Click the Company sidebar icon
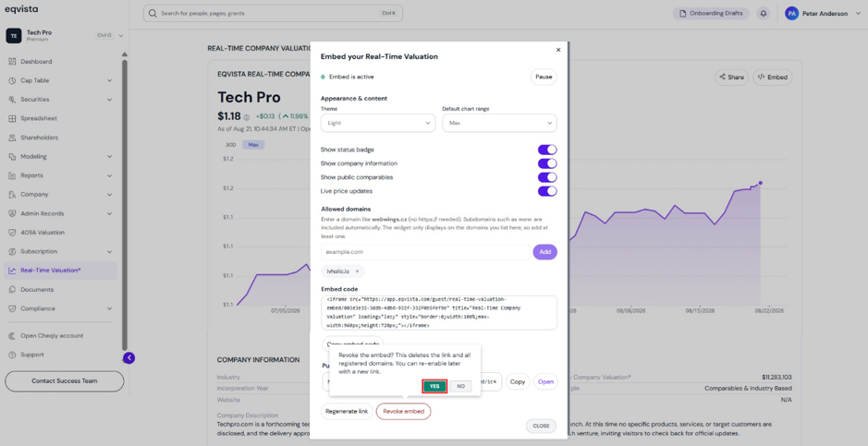The height and width of the screenshot is (446, 868). click(12, 195)
